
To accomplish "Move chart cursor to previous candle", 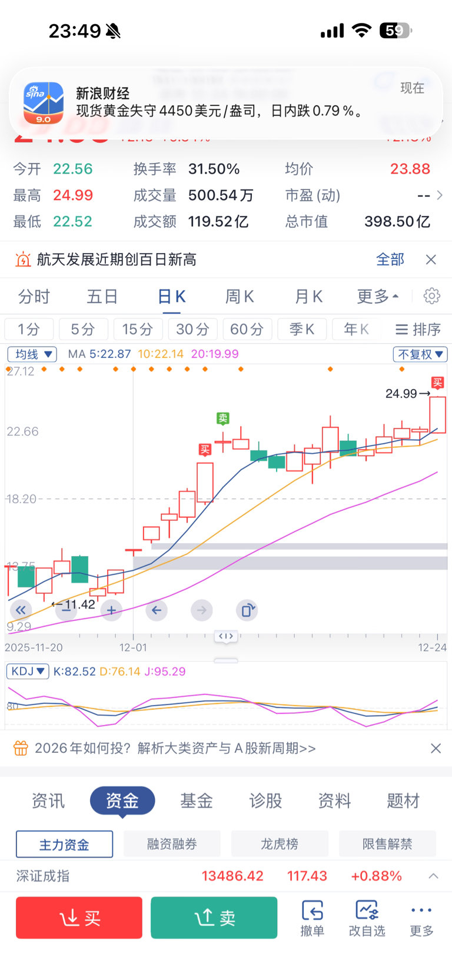I will tap(157, 610).
